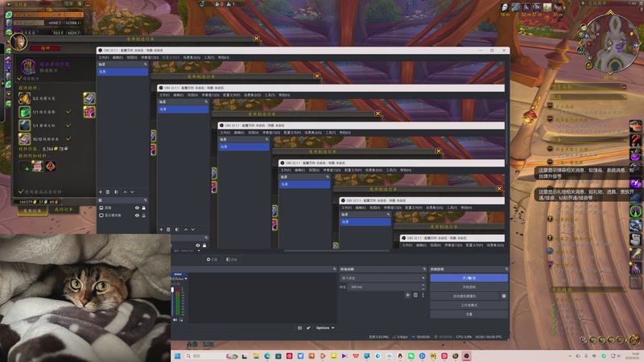Open three-dot transition options menu
644x362 pixels.
pos(423,294)
